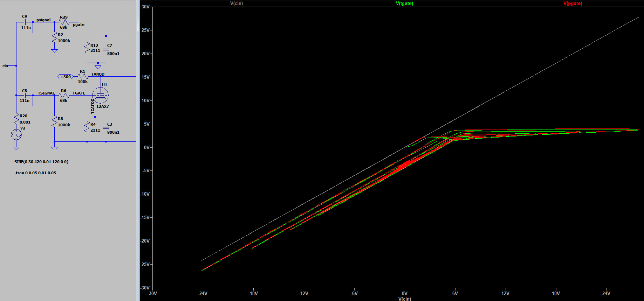
Task: Click the +300 supply flag
Action: (65, 77)
